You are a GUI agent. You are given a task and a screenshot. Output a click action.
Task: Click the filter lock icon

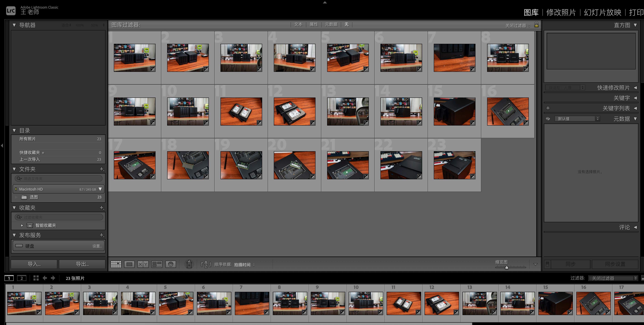[x=536, y=24]
